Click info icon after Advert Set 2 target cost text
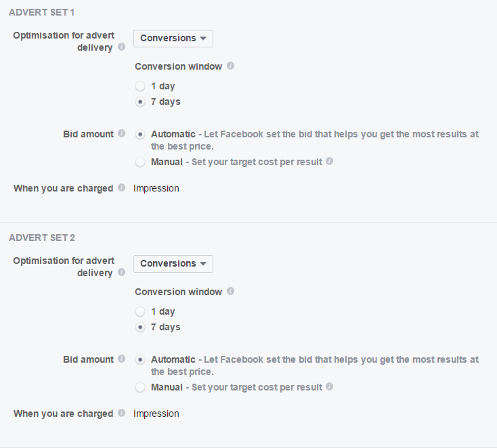497x448 pixels. click(x=329, y=387)
